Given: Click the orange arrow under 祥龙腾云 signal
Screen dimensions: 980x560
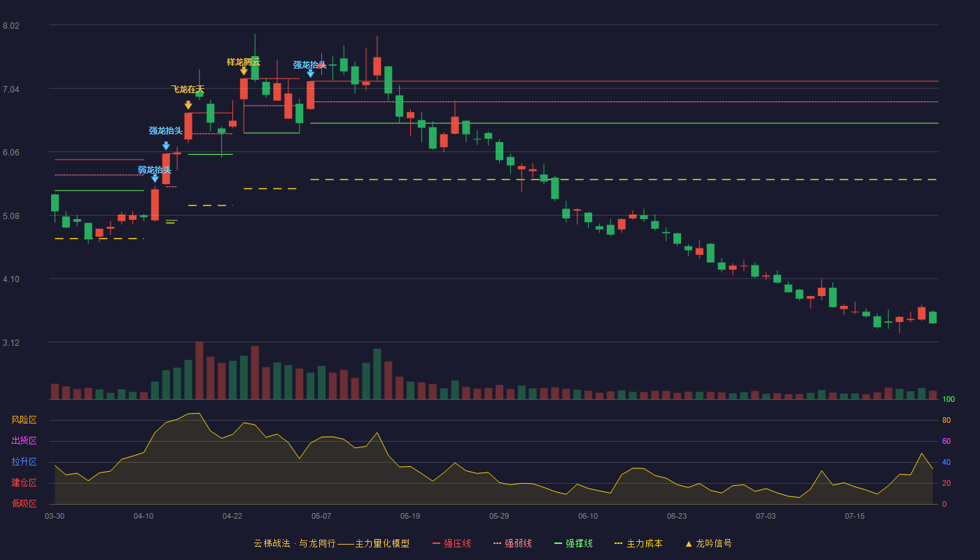Looking at the screenshot, I should pos(244,71).
